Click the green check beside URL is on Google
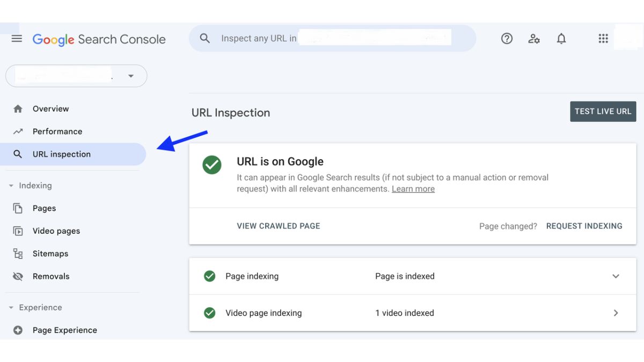Viewport: 644px width, 362px height. point(212,165)
